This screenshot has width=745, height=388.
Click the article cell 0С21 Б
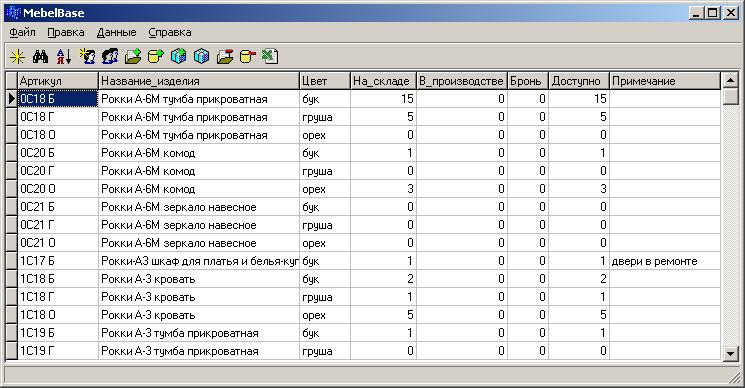pyautogui.click(x=58, y=207)
